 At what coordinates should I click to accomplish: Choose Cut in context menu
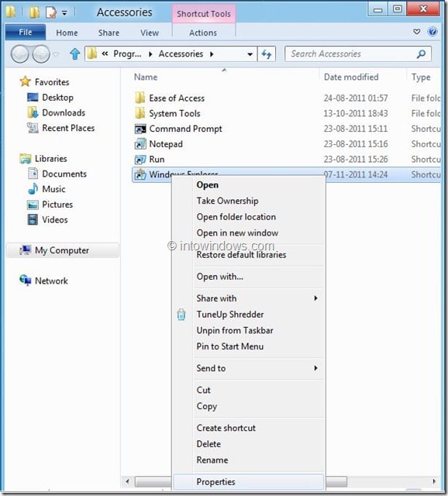pyautogui.click(x=203, y=390)
